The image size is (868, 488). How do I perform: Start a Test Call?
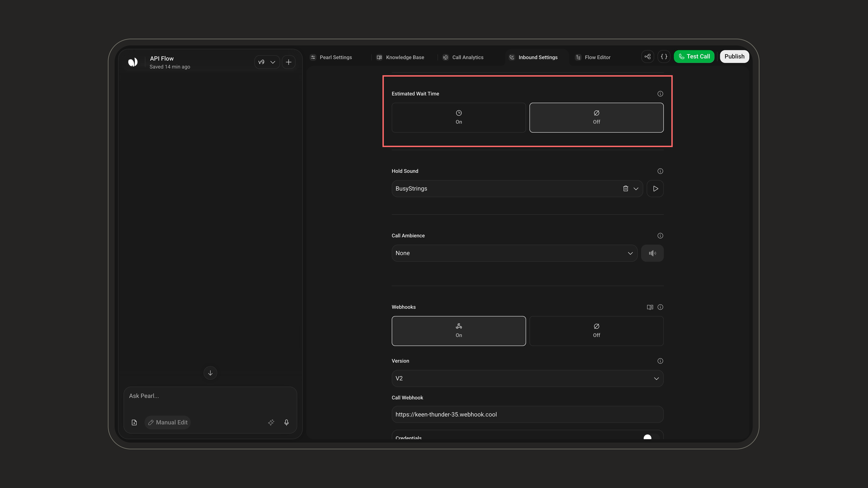(x=694, y=57)
